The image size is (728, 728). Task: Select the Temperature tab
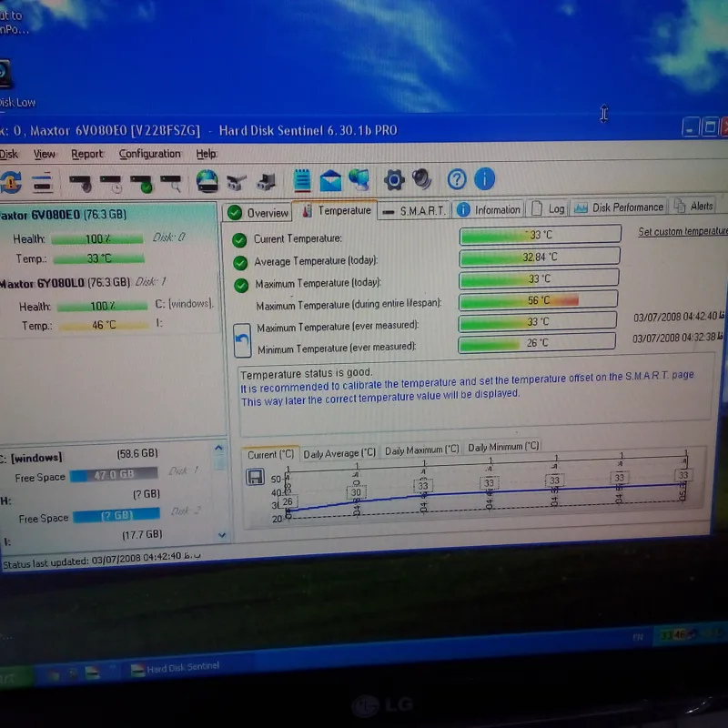[x=335, y=210]
